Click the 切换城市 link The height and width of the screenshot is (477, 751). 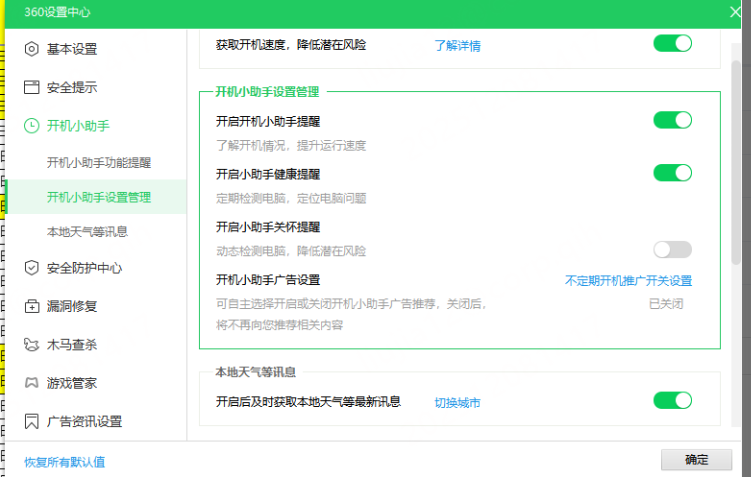click(457, 403)
